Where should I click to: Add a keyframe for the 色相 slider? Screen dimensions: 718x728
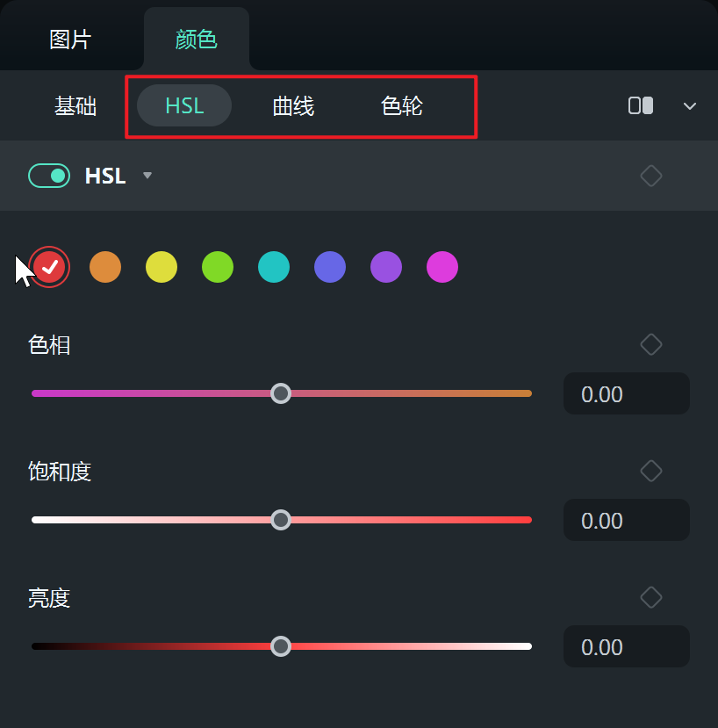pos(651,344)
